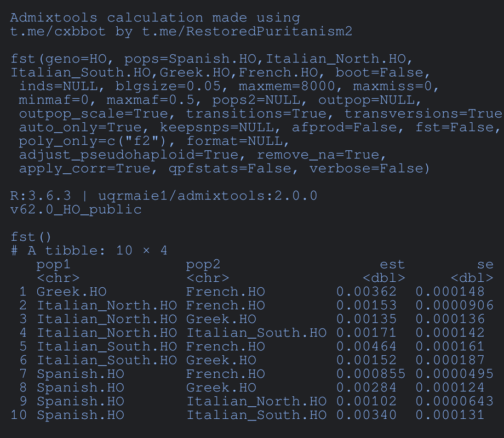Click the se value 0.000131

[450, 415]
